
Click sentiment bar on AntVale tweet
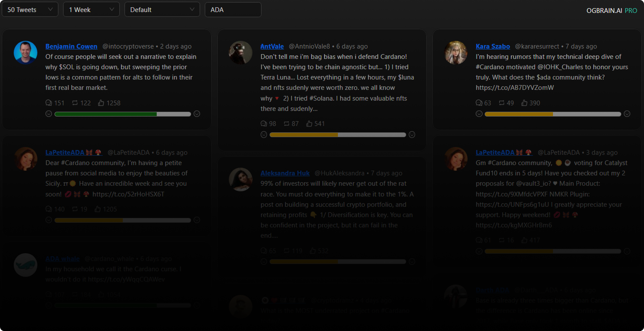[x=338, y=135]
